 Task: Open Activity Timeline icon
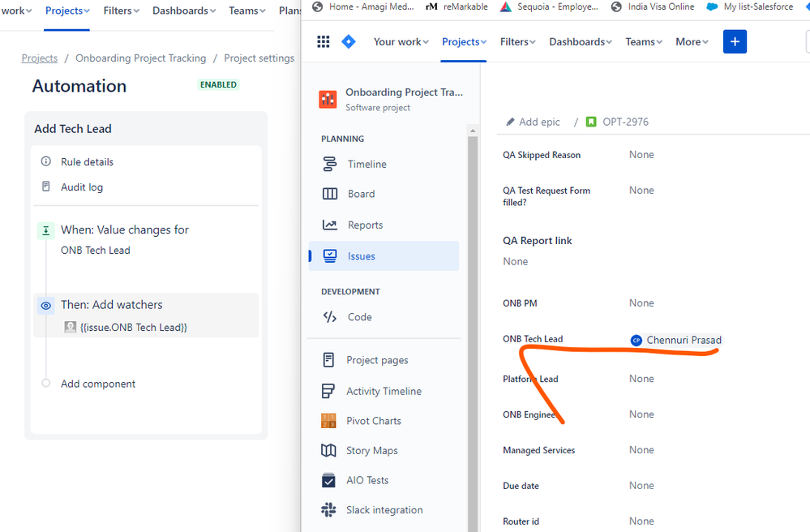click(x=328, y=391)
